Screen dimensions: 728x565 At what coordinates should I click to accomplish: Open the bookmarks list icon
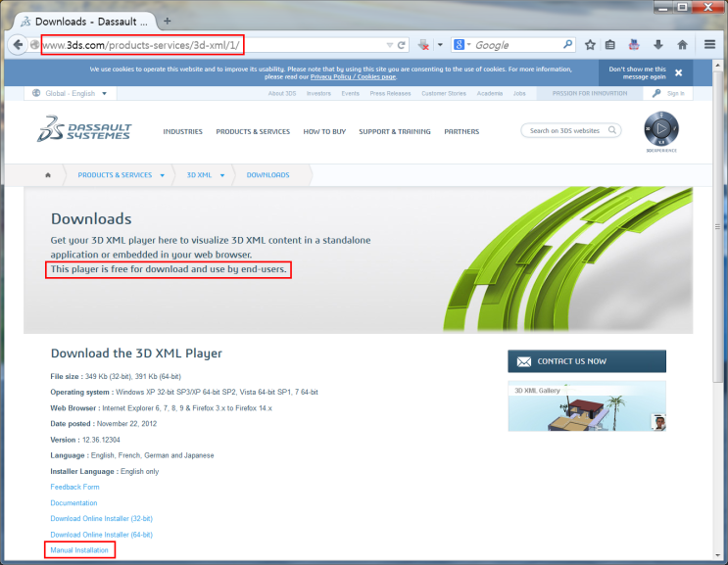pyautogui.click(x=610, y=45)
